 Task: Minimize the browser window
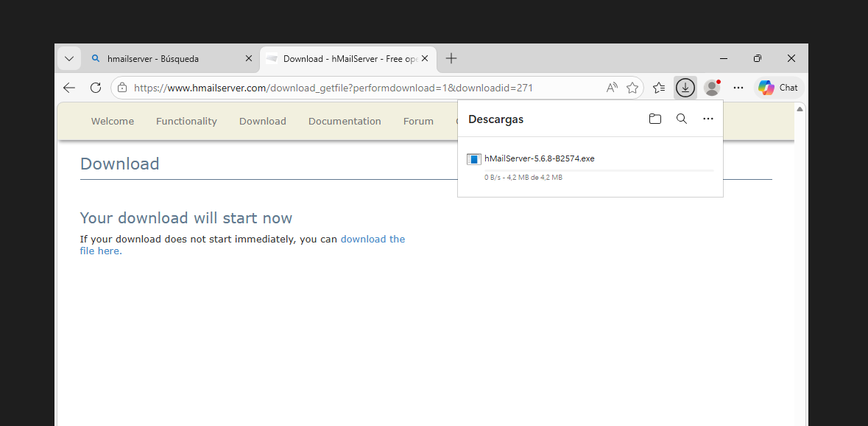[724, 58]
